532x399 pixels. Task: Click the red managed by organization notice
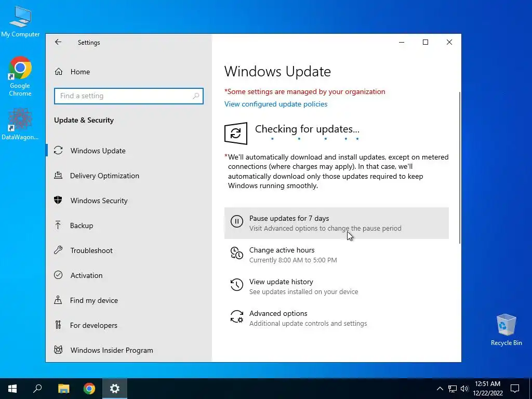(x=304, y=91)
